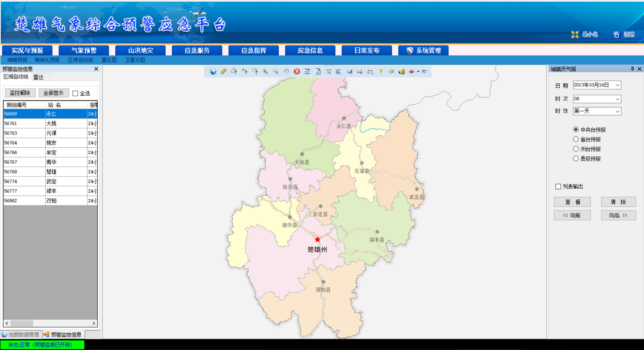Expand the 时次 dropdown

617,99
